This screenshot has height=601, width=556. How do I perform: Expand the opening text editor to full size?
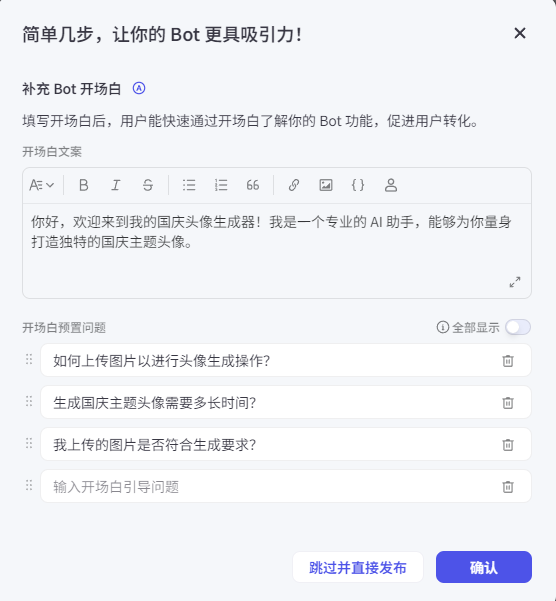coord(515,282)
